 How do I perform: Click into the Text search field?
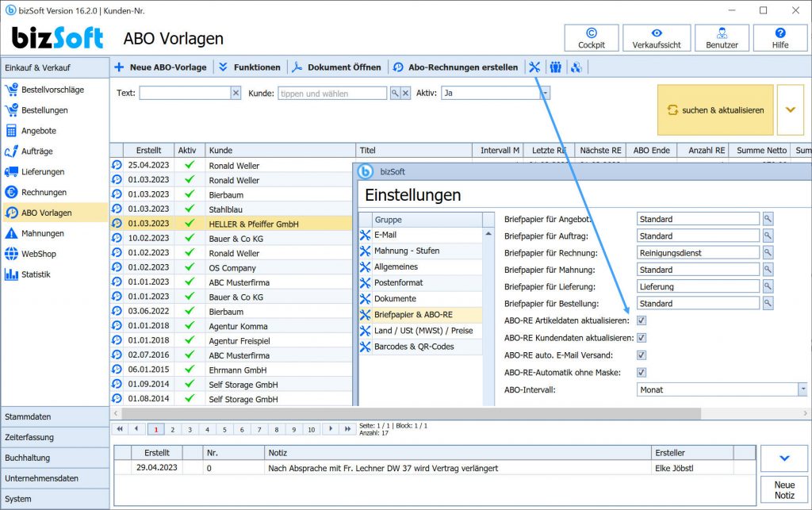pyautogui.click(x=185, y=94)
